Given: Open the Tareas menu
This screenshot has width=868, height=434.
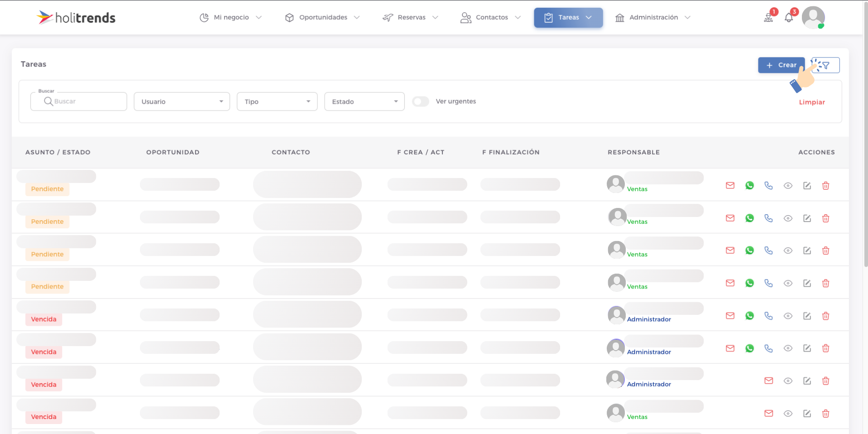Looking at the screenshot, I should [568, 18].
